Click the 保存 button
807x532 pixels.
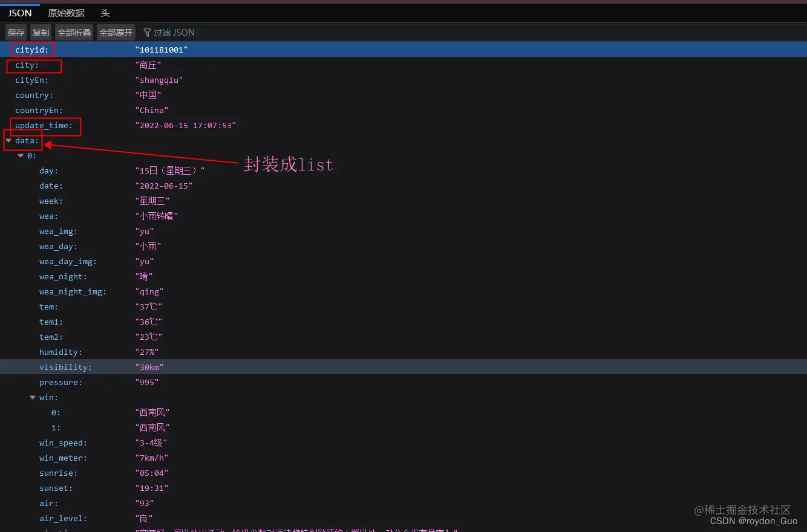pyautogui.click(x=16, y=33)
